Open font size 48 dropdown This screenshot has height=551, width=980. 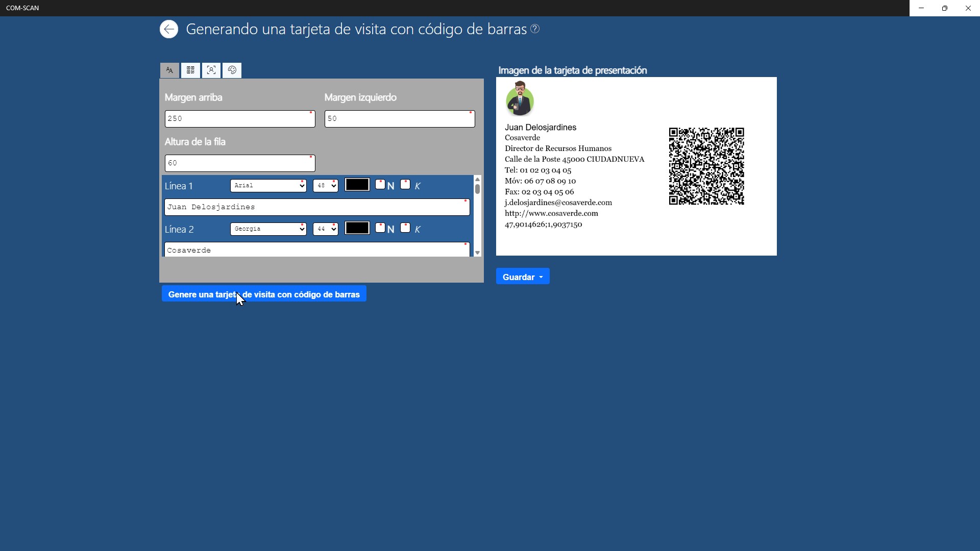click(x=325, y=186)
